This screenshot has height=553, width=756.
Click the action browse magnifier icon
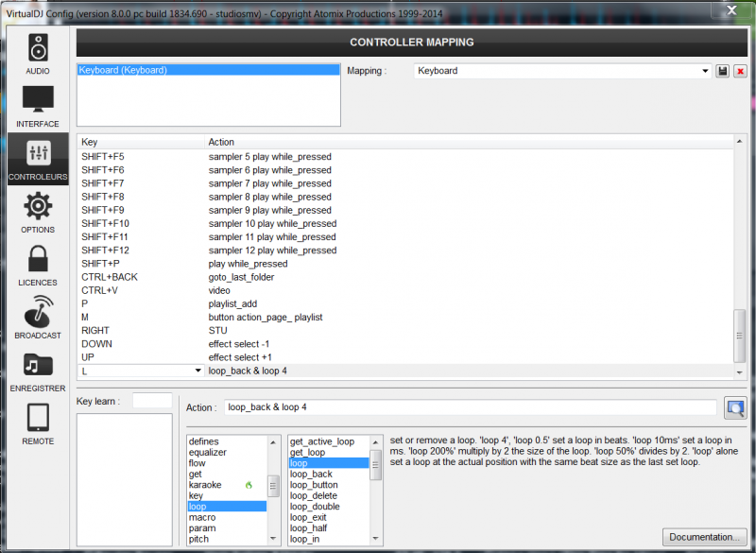[734, 407]
